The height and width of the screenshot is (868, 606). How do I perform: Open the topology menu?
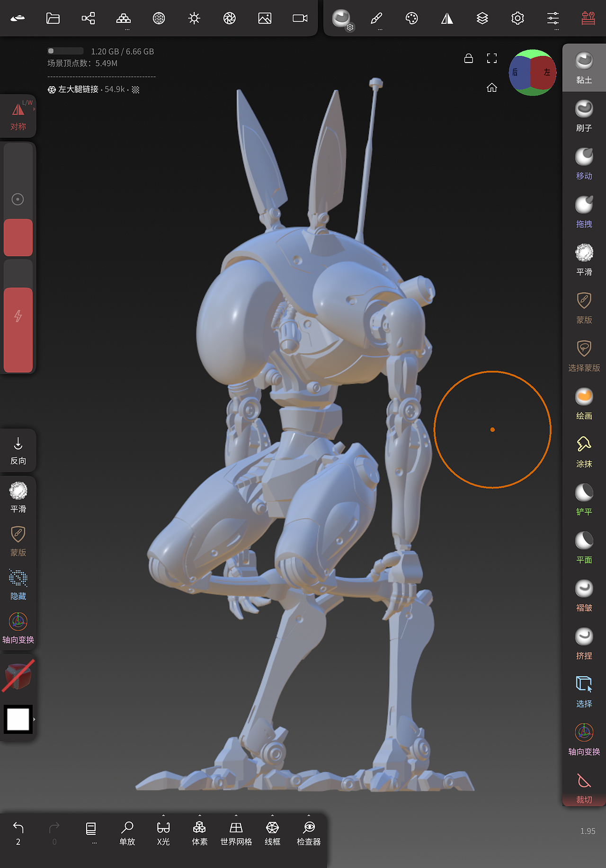[x=124, y=18]
